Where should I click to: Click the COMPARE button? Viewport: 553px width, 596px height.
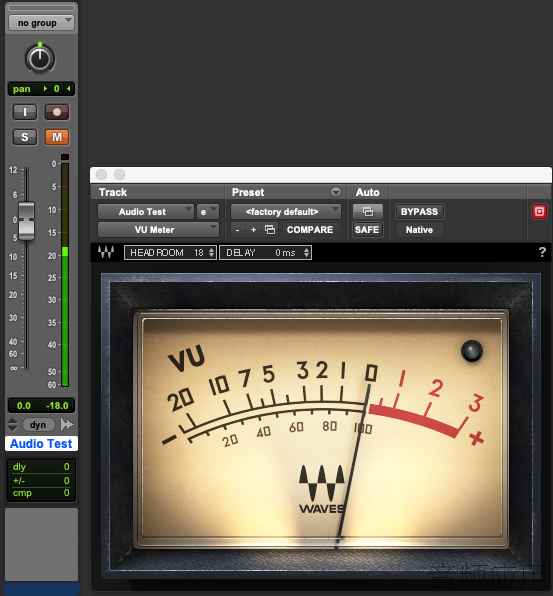pos(310,230)
